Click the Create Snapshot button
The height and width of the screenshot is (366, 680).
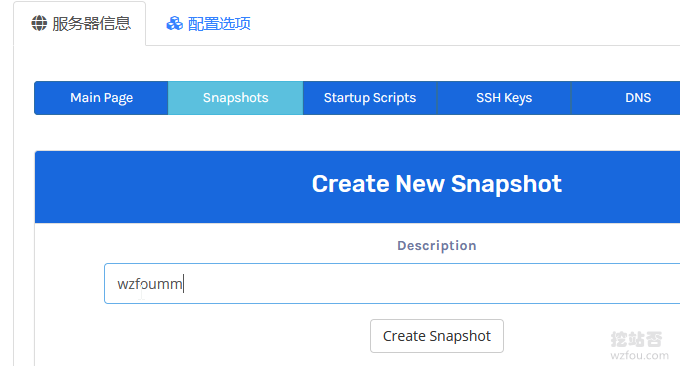(x=437, y=336)
